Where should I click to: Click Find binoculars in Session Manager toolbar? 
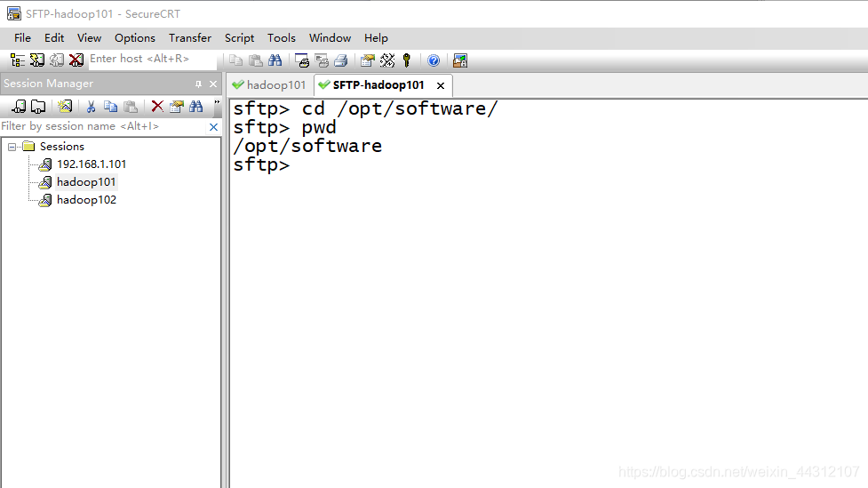(x=196, y=107)
